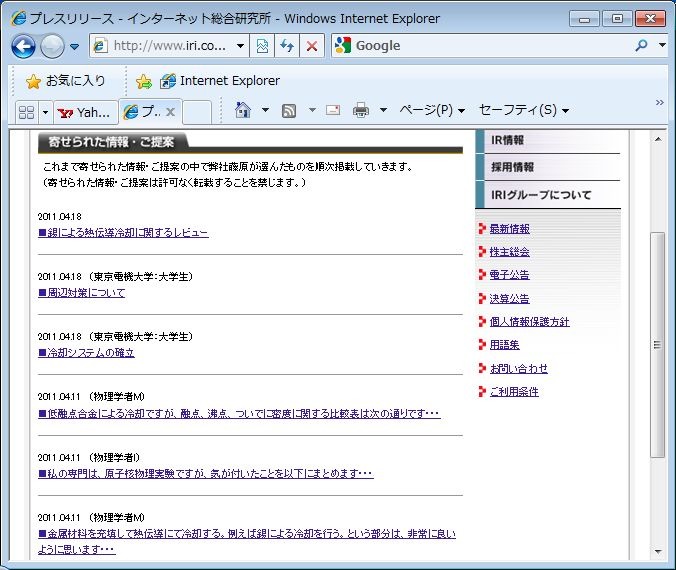The width and height of the screenshot is (676, 570).
Task: Open the セーフティ(S) menu
Action: pyautogui.click(x=523, y=110)
